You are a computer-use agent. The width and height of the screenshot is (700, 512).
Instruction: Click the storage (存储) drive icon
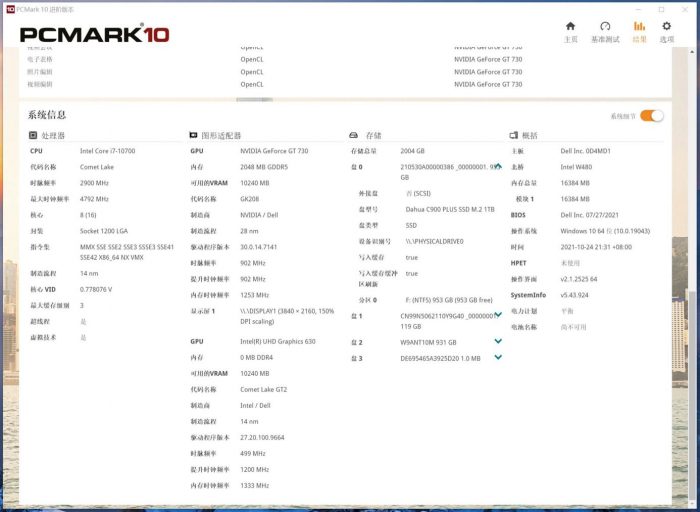pos(353,135)
